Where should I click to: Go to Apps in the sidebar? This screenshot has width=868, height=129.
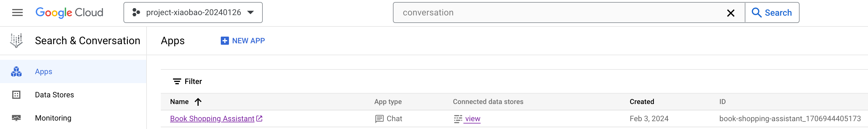[x=43, y=71]
